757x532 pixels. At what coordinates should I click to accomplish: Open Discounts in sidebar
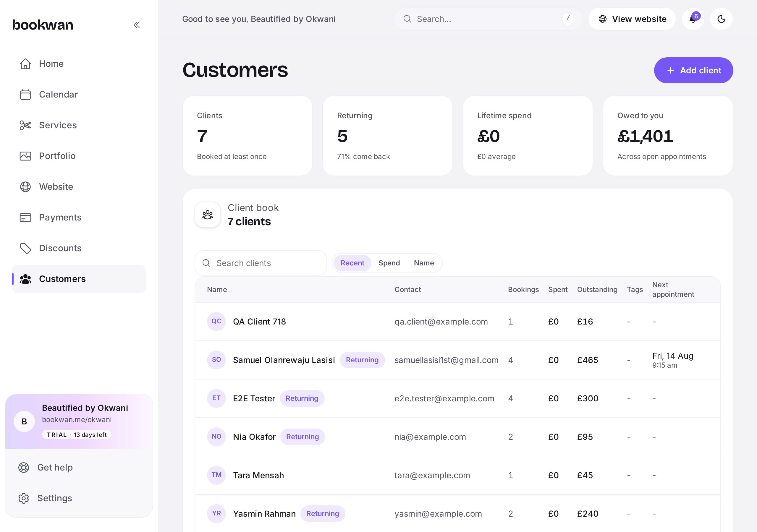pos(79,248)
